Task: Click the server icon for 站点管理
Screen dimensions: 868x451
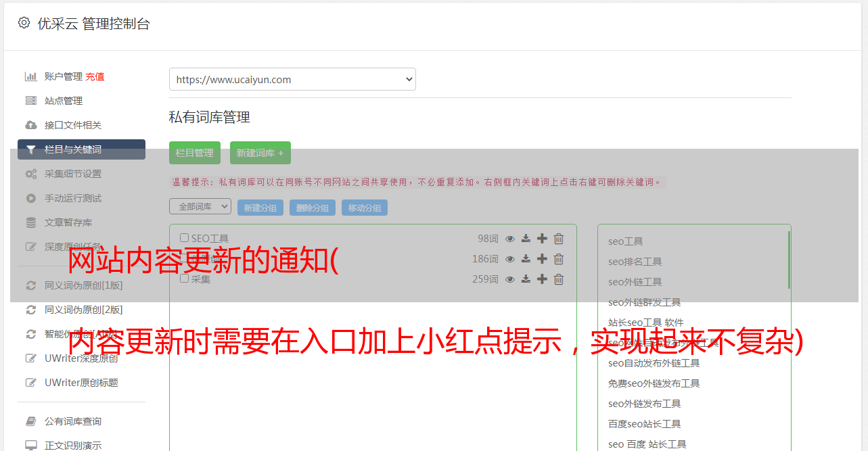Action: 31,101
